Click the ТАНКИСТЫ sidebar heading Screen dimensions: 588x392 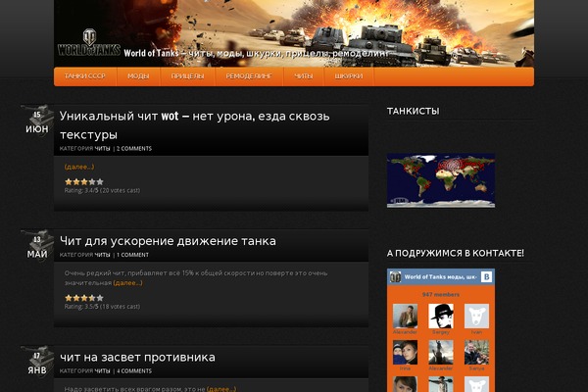pos(413,111)
